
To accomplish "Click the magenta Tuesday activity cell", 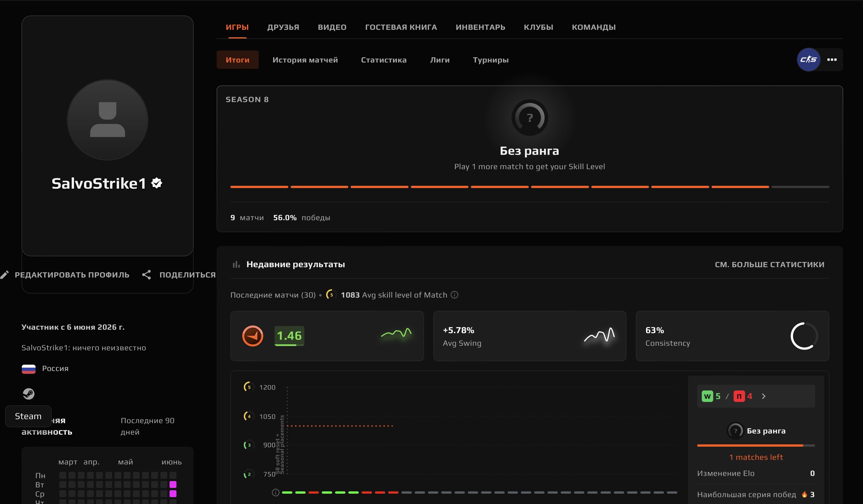I will click(173, 485).
